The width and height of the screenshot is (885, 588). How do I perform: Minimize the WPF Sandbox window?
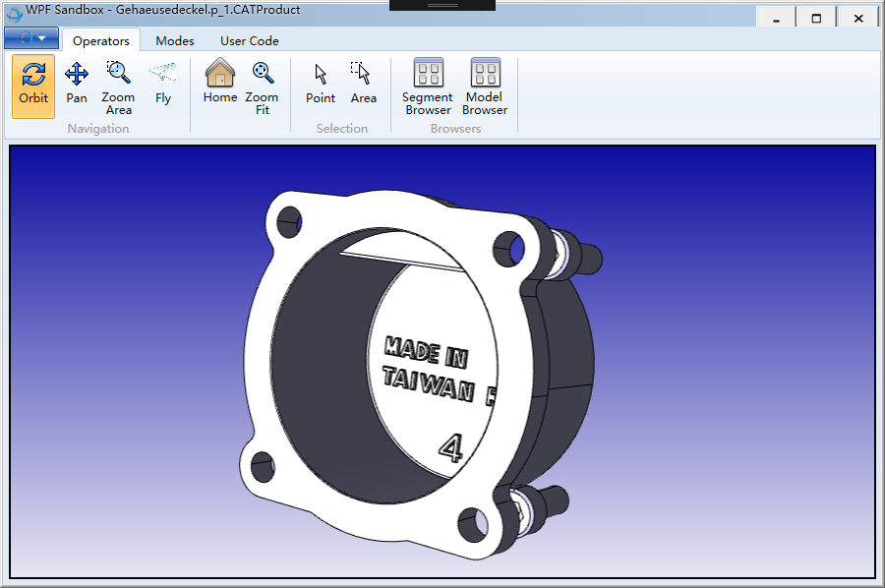click(776, 18)
